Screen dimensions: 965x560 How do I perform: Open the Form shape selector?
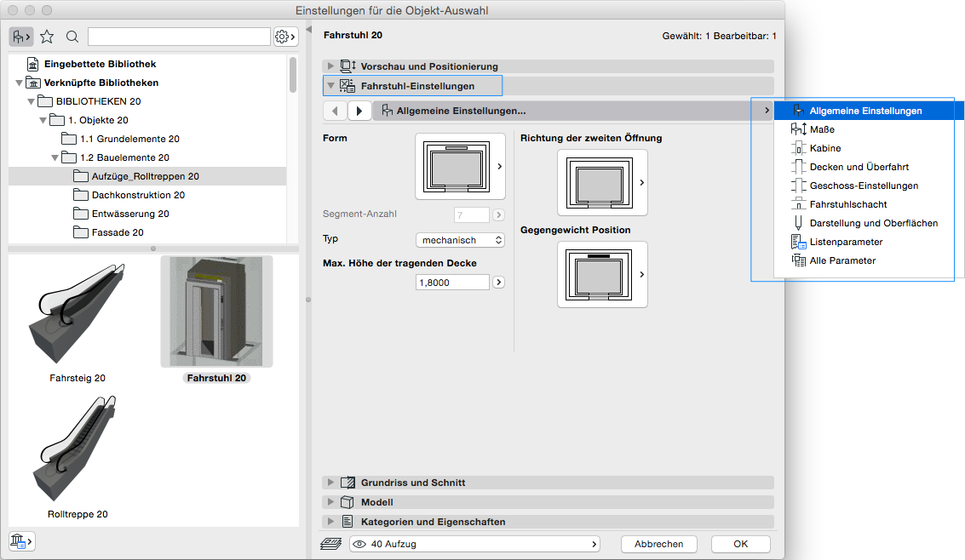pos(460,167)
